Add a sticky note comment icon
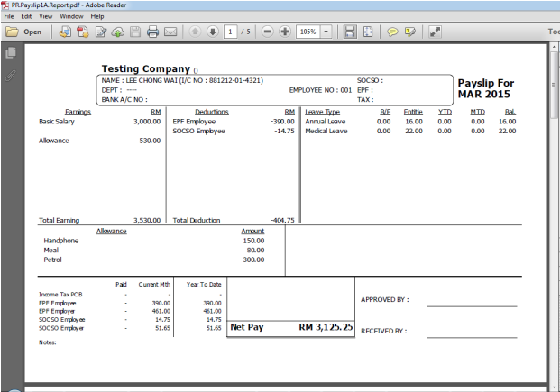 tap(392, 32)
